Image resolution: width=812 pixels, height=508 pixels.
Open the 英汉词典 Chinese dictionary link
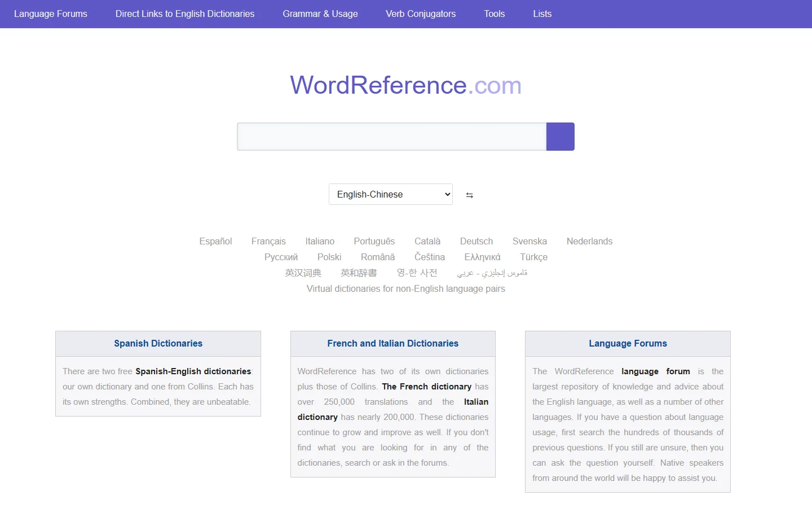pyautogui.click(x=303, y=273)
